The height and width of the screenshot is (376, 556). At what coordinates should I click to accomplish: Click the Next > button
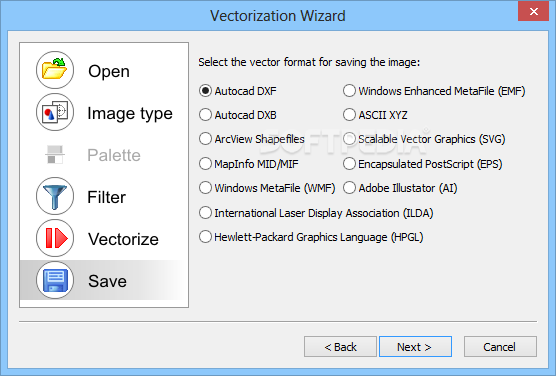[x=415, y=347]
